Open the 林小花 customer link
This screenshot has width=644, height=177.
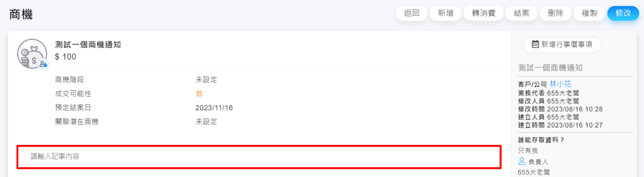tap(560, 84)
